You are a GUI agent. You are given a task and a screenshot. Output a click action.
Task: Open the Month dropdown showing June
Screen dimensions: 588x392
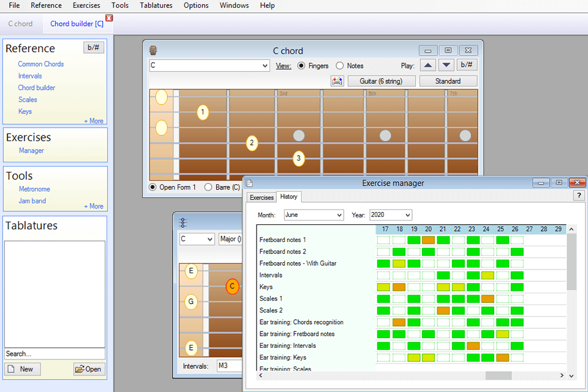point(313,215)
